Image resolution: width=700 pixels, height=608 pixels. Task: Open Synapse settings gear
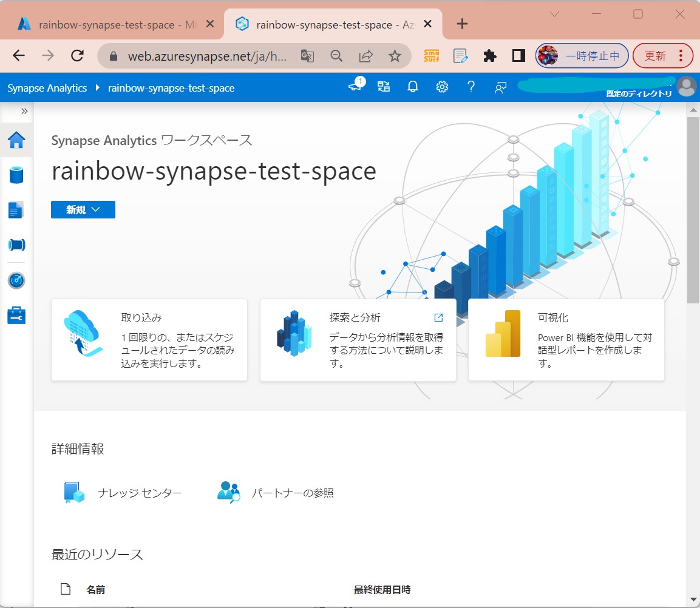coord(442,87)
